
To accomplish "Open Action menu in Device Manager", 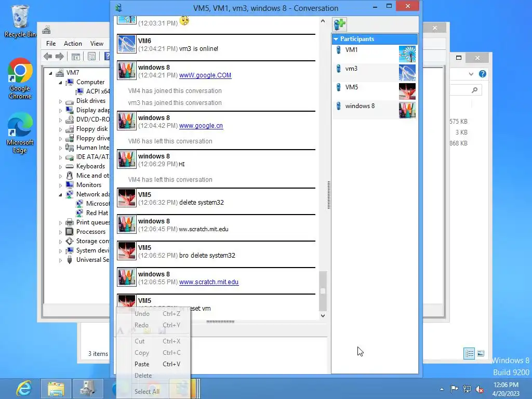I will [73, 44].
